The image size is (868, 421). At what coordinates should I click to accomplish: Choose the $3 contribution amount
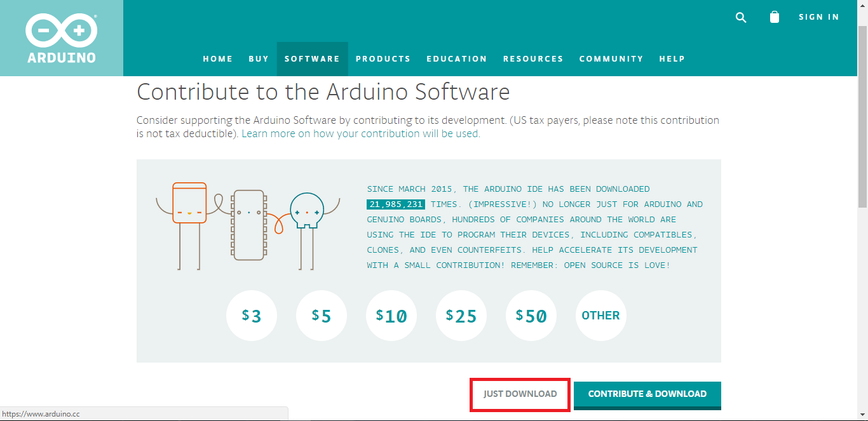[x=252, y=316]
